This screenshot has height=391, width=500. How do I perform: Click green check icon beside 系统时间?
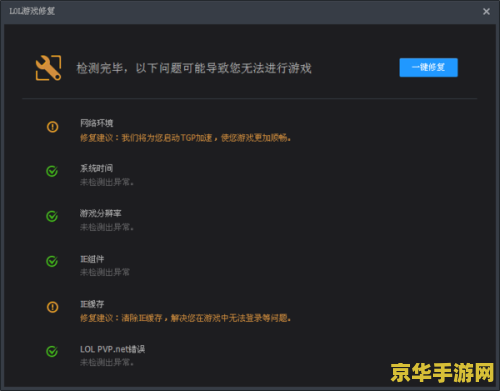[x=52, y=171]
